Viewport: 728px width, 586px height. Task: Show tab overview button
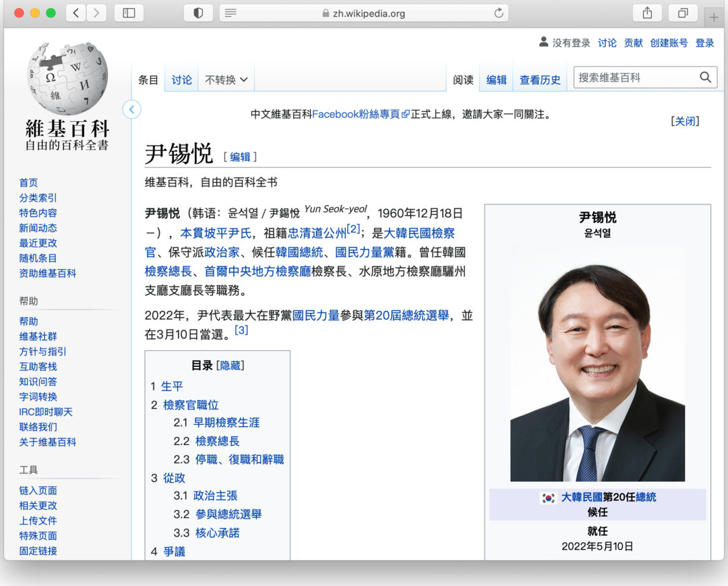(682, 13)
